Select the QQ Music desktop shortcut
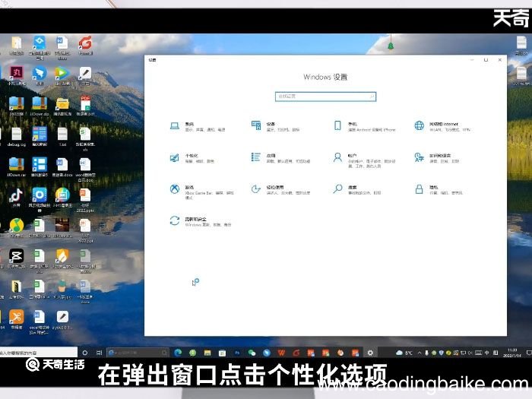This screenshot has height=399, width=532. [16, 227]
